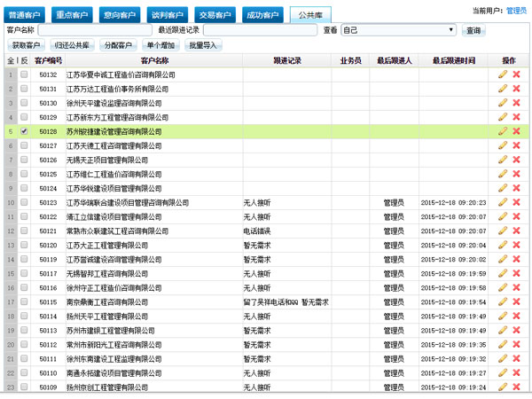
Task: Select checkbox for customer 50123
Action: pos(24,202)
